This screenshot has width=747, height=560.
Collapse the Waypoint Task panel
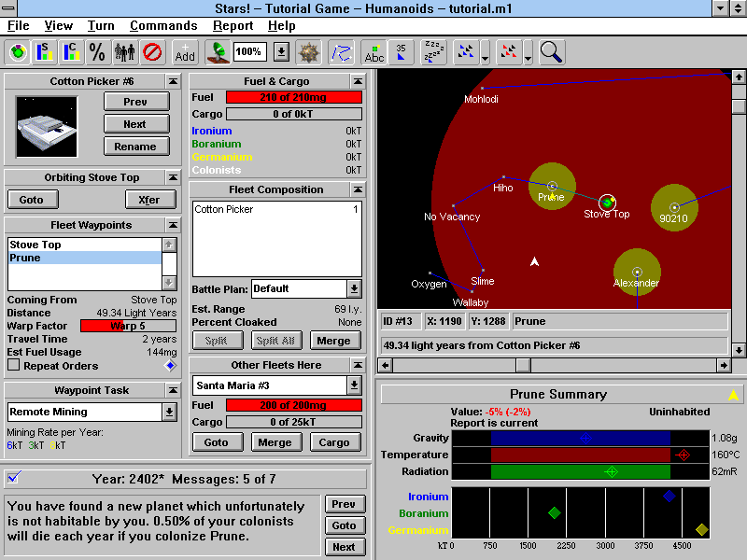pos(174,390)
